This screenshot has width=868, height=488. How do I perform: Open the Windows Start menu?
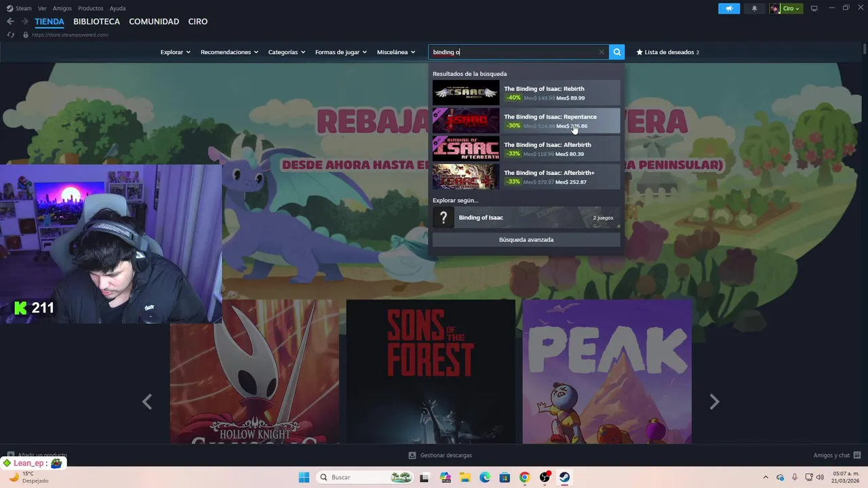click(304, 477)
